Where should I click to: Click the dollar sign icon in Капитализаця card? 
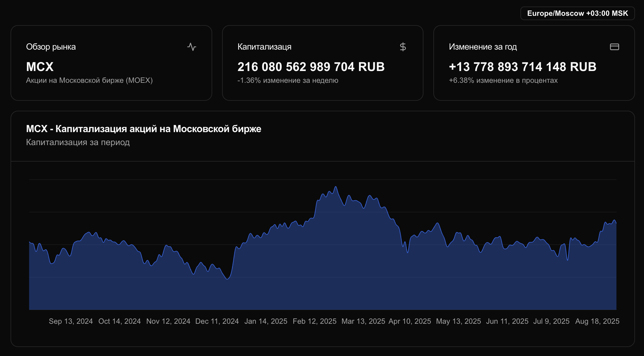[403, 47]
